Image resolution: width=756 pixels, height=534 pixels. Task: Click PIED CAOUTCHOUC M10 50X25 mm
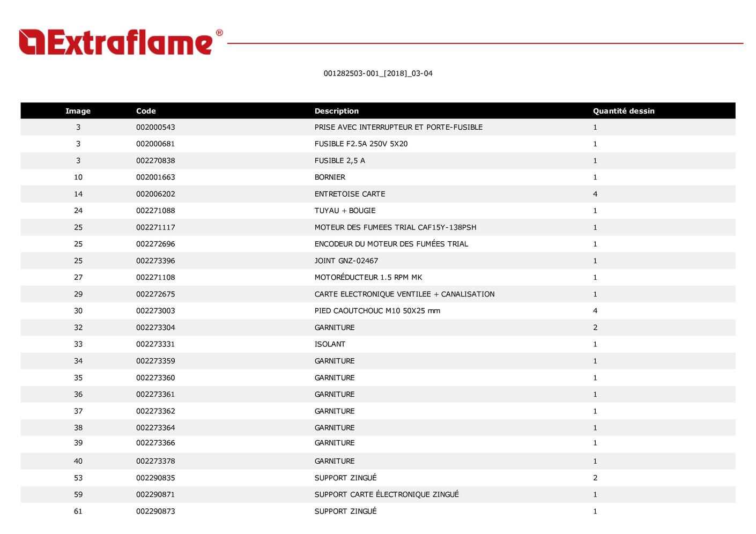(x=377, y=310)
